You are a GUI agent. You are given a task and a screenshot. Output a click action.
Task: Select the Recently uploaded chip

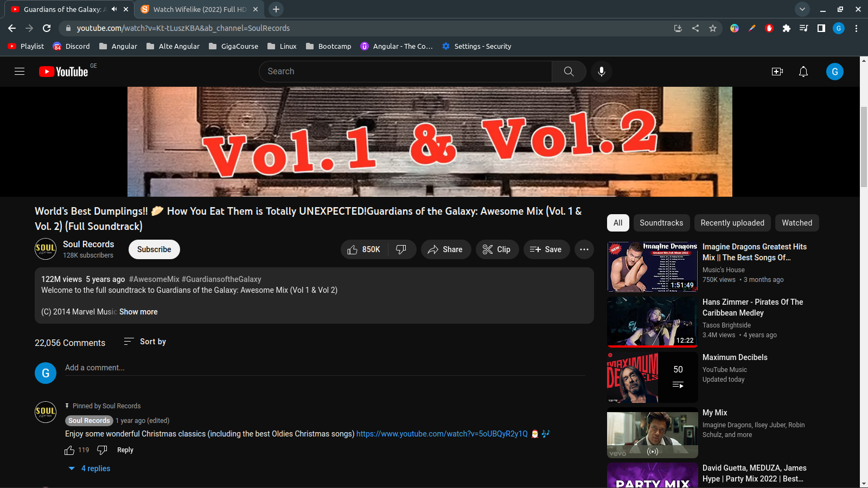coord(732,223)
